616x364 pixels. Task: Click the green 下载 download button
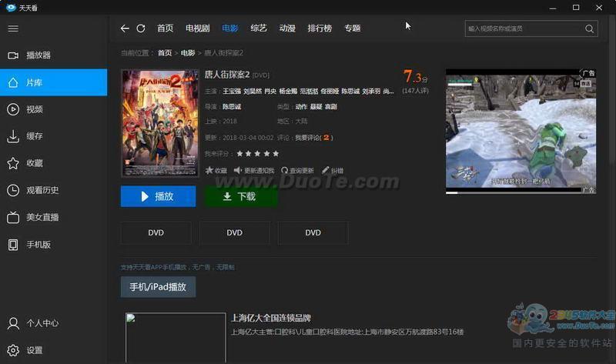point(241,196)
